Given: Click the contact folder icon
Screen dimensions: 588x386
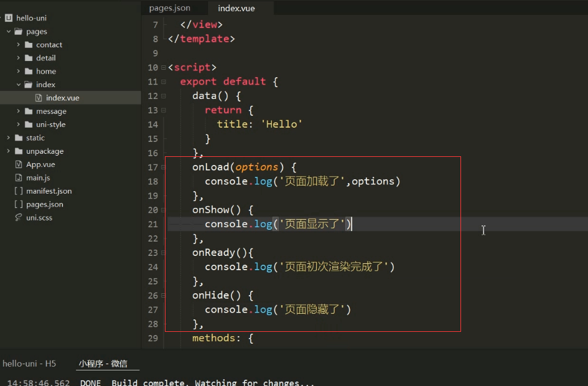Looking at the screenshot, I should click(x=29, y=45).
